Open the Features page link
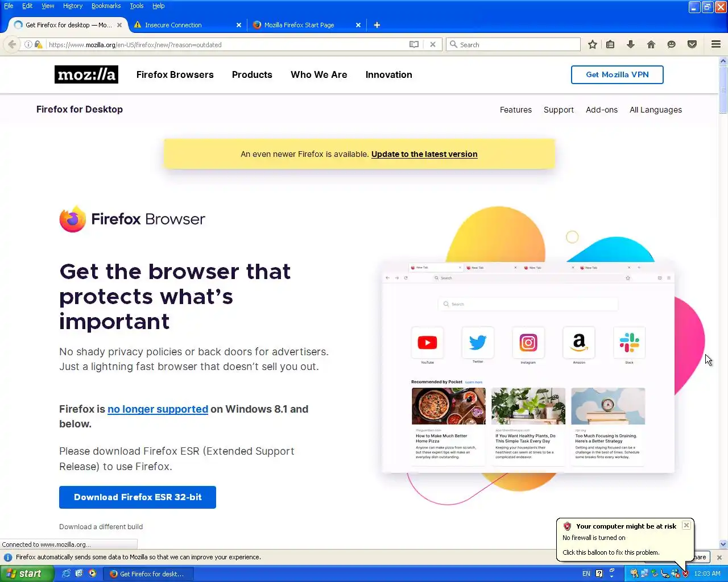The height and width of the screenshot is (582, 728). click(516, 110)
